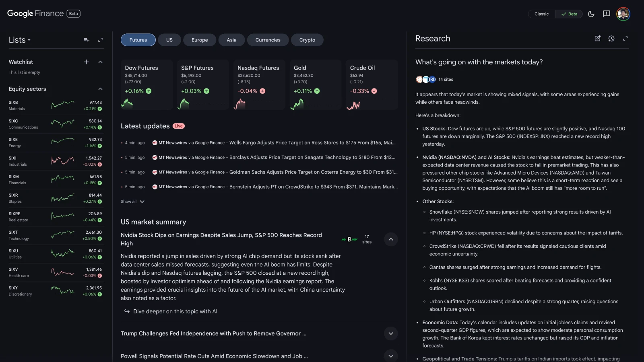This screenshot has width=644, height=362.
Task: Click the Dow Futures mini chart
Action: (x=127, y=104)
